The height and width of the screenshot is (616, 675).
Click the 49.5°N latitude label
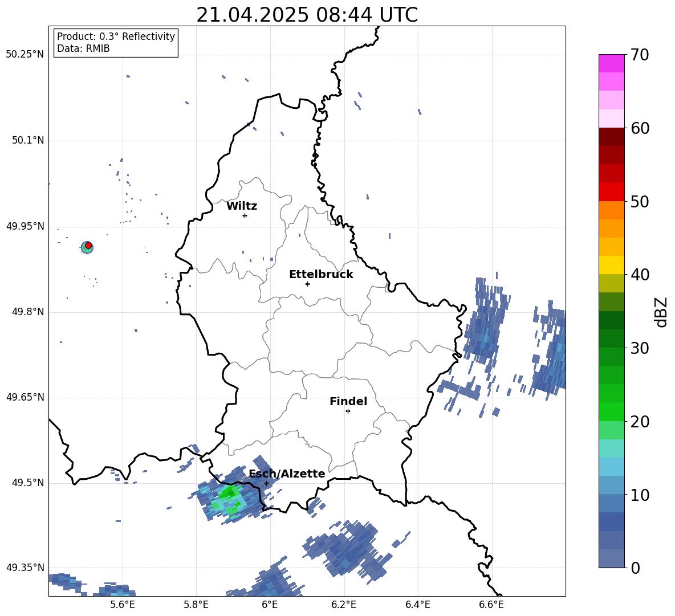[x=28, y=483]
